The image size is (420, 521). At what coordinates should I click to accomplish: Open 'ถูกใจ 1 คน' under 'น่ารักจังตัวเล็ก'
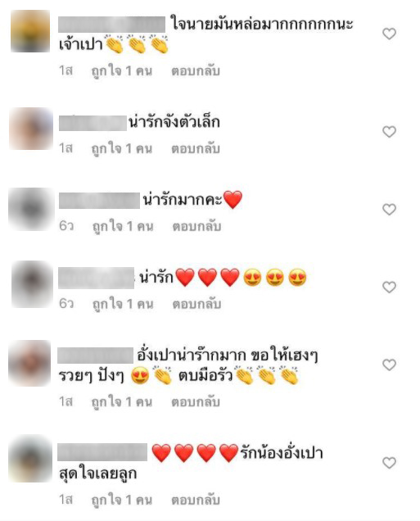pyautogui.click(x=122, y=149)
